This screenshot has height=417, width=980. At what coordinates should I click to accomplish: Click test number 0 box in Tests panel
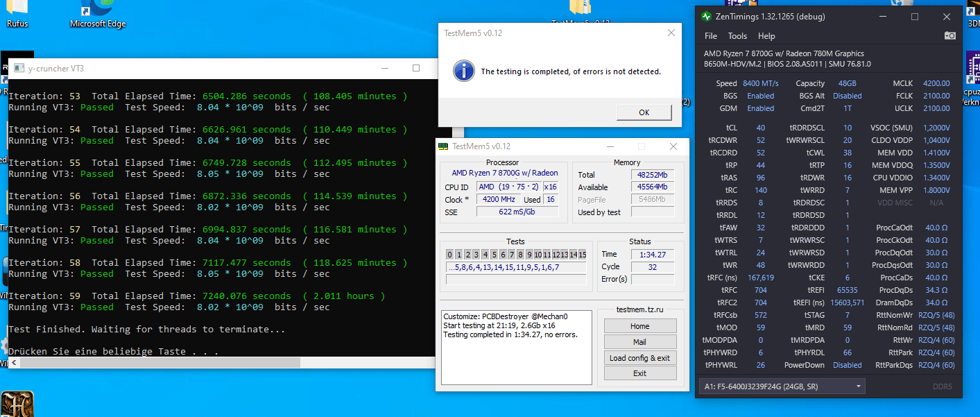(449, 255)
